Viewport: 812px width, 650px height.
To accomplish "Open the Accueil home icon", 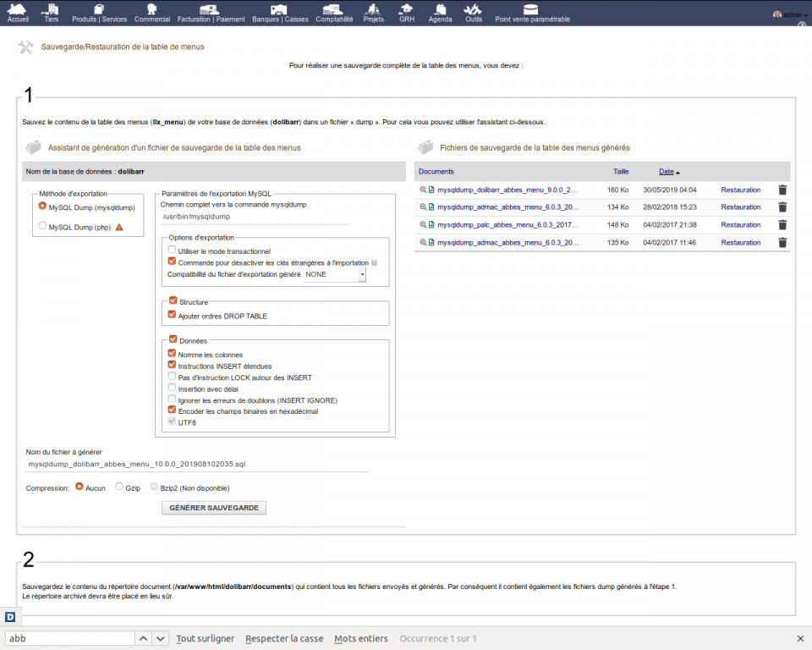I will click(x=18, y=8).
